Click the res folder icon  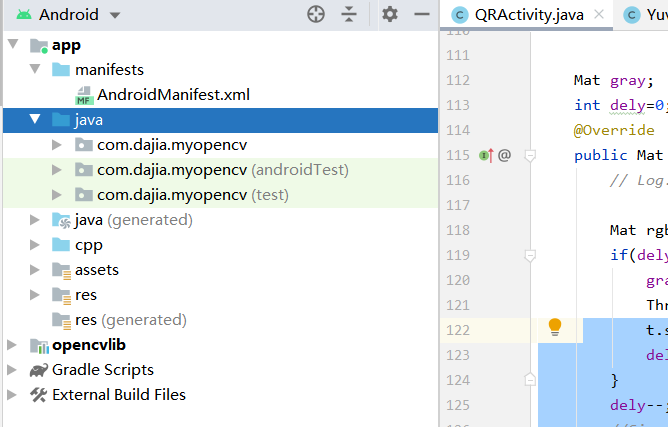coord(61,296)
